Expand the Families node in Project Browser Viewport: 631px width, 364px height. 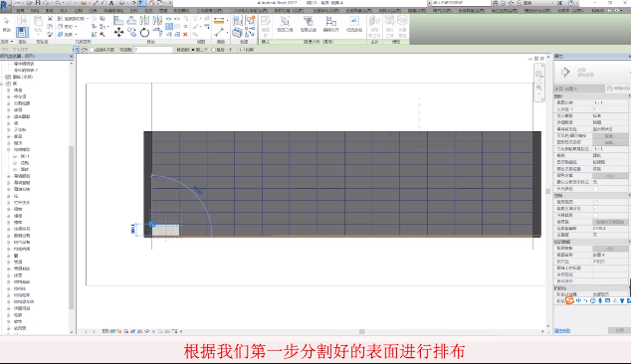click(x=2, y=84)
